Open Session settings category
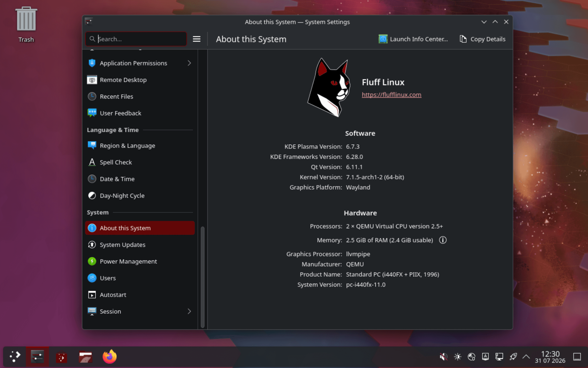 pyautogui.click(x=140, y=311)
